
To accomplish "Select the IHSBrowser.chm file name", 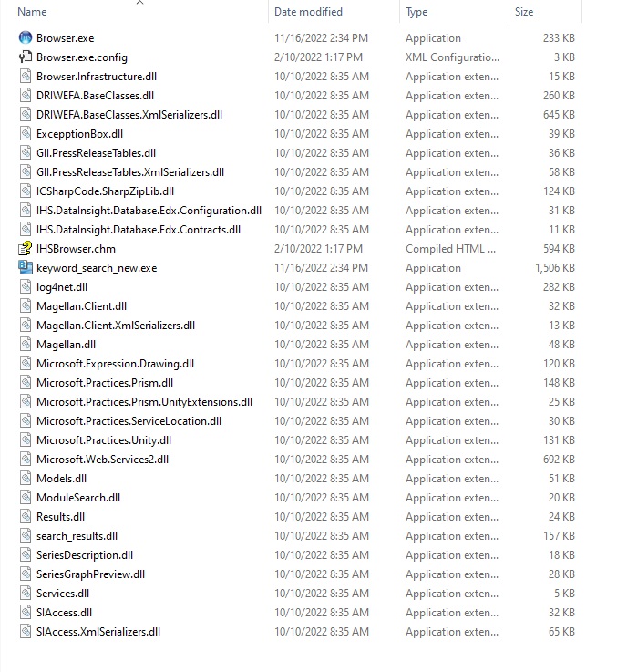I will coord(76,249).
